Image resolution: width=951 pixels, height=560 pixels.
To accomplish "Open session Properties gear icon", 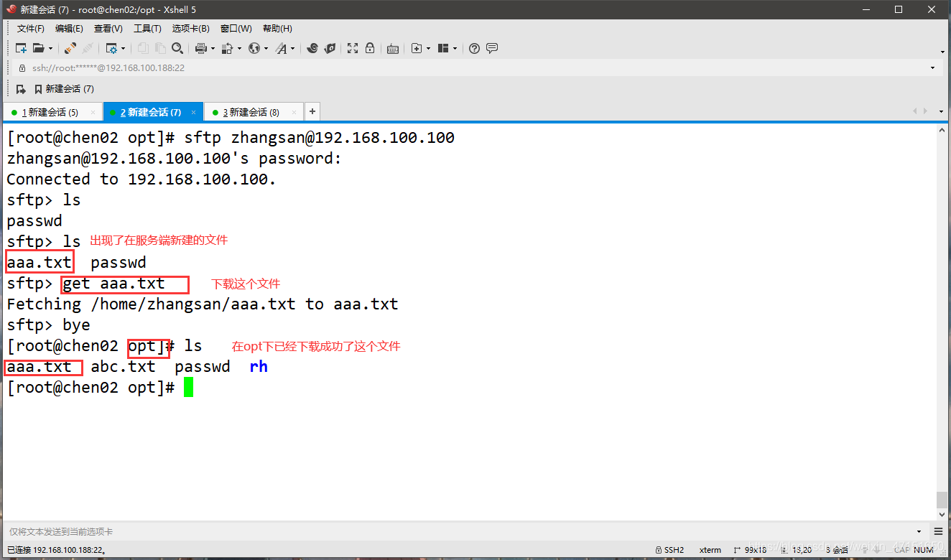I will pyautogui.click(x=111, y=48).
